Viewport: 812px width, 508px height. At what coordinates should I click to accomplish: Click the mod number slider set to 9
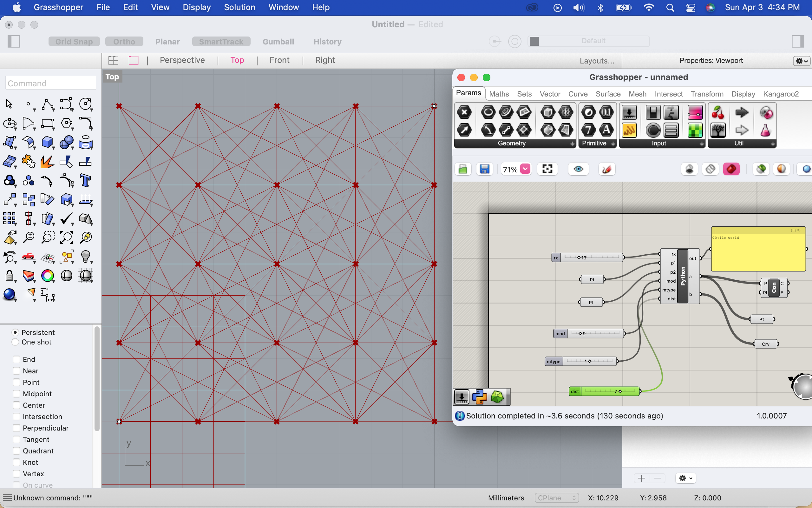tap(589, 334)
